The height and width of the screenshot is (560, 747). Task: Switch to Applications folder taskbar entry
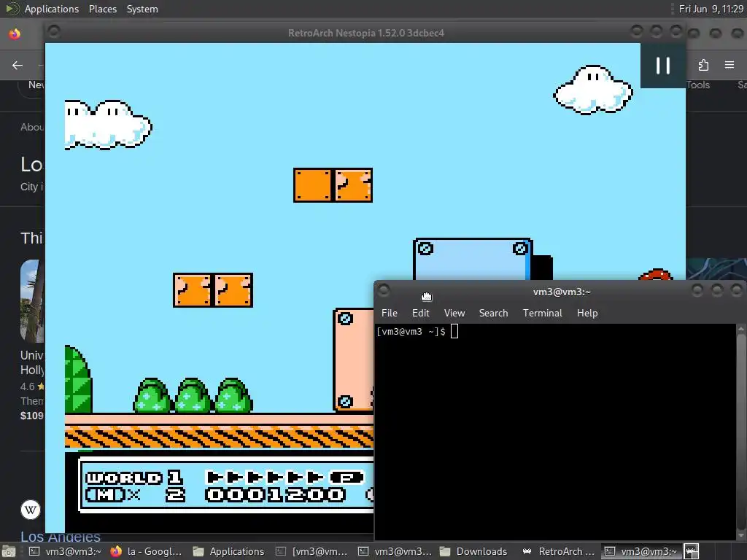228,551
